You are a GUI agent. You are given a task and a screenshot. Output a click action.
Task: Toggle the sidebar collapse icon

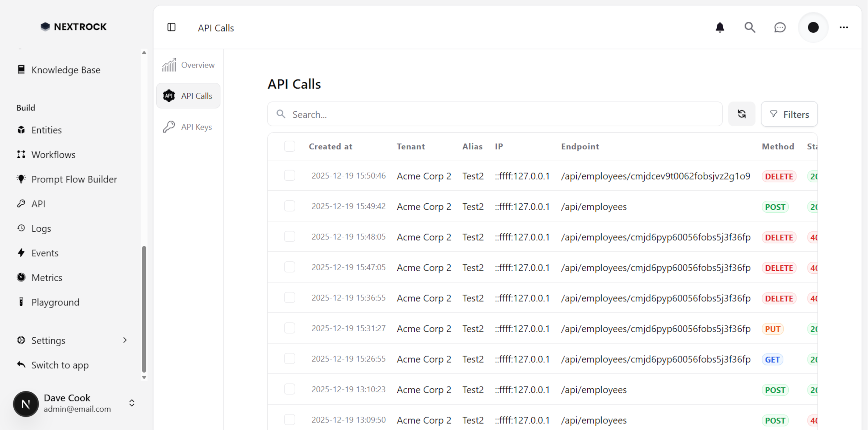[x=172, y=27]
